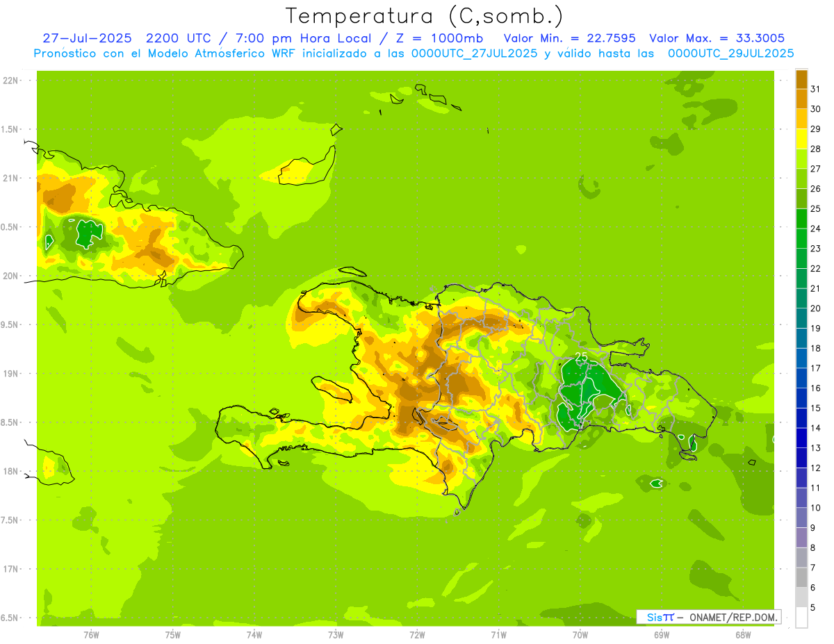834x644 pixels.
Task: Click the '21N' latitude axis label
Action: click(x=10, y=178)
